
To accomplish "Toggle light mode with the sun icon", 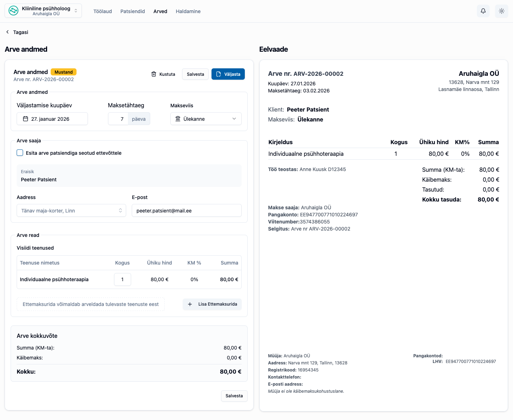I will click(x=502, y=11).
